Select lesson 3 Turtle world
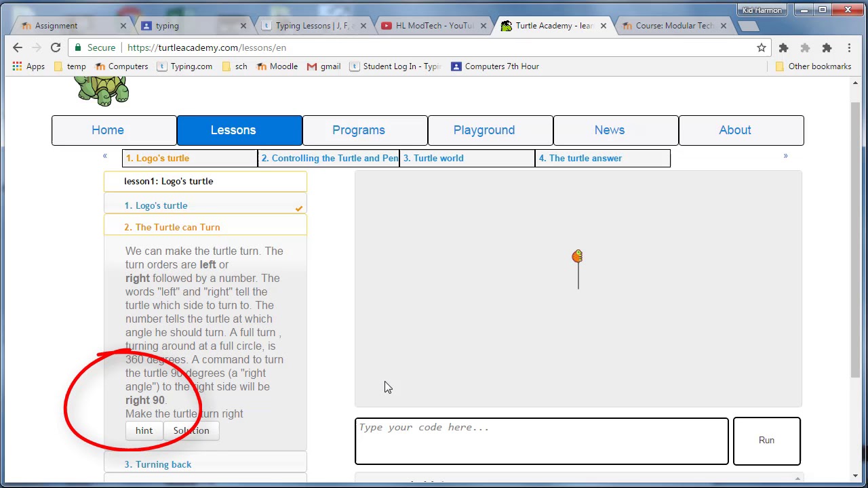 [x=467, y=158]
